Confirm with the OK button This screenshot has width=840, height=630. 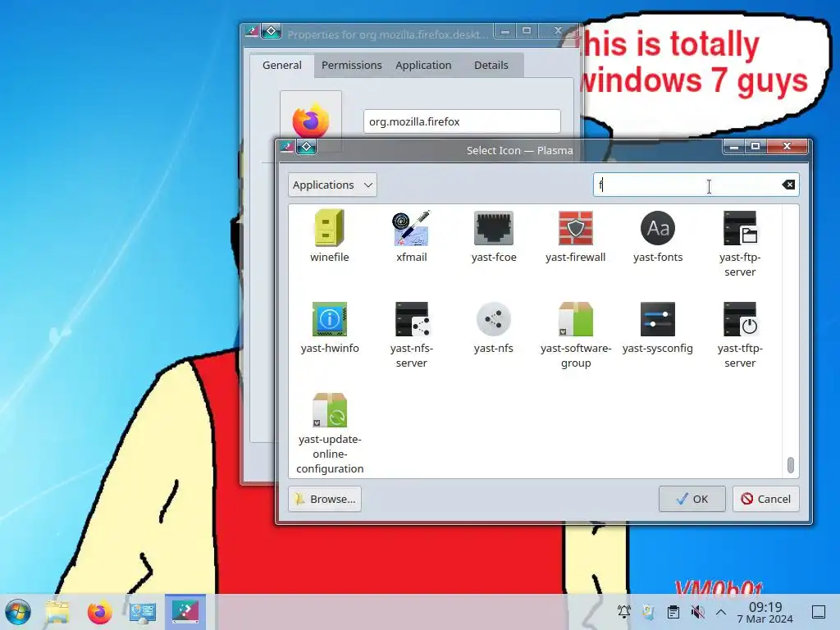(692, 499)
